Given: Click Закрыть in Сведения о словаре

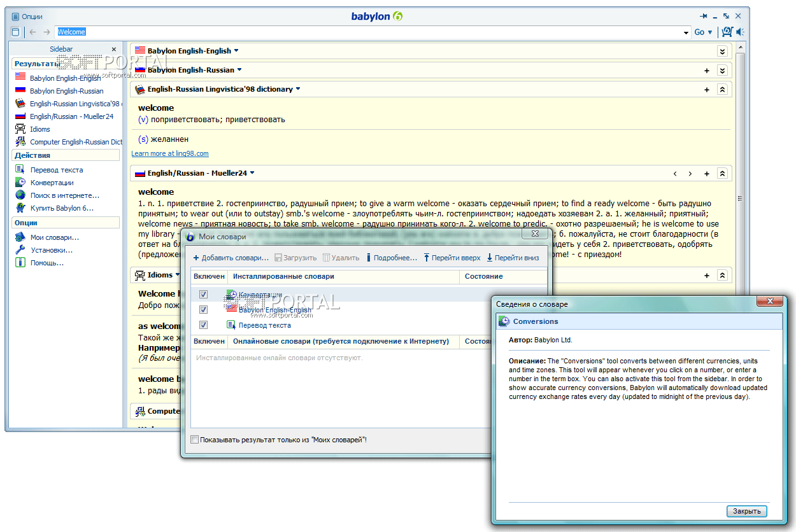Looking at the screenshot, I should point(746,512).
